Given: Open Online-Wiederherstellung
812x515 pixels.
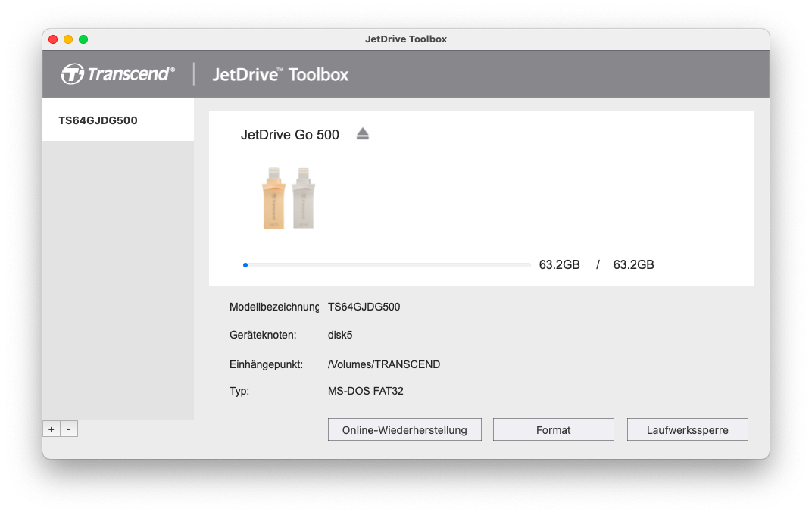Looking at the screenshot, I should click(x=404, y=429).
